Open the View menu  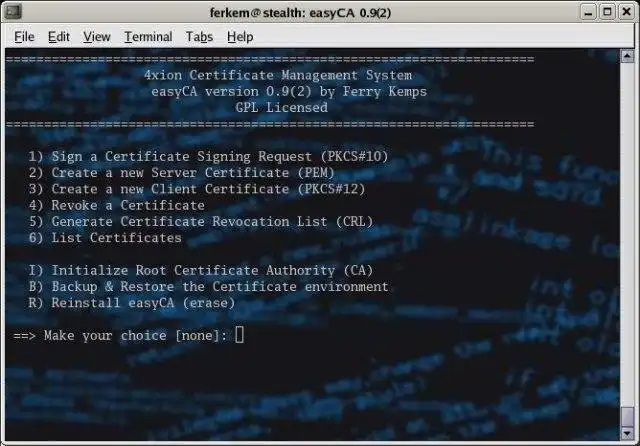[x=97, y=37]
